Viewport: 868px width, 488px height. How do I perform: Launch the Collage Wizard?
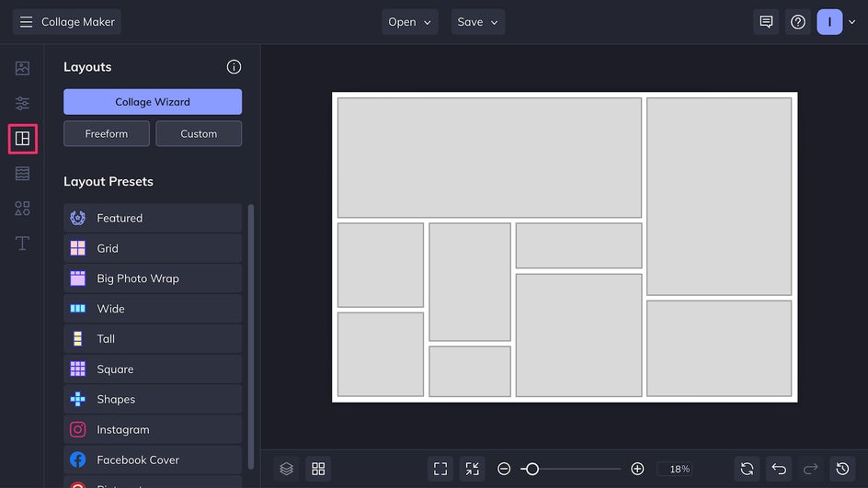153,102
